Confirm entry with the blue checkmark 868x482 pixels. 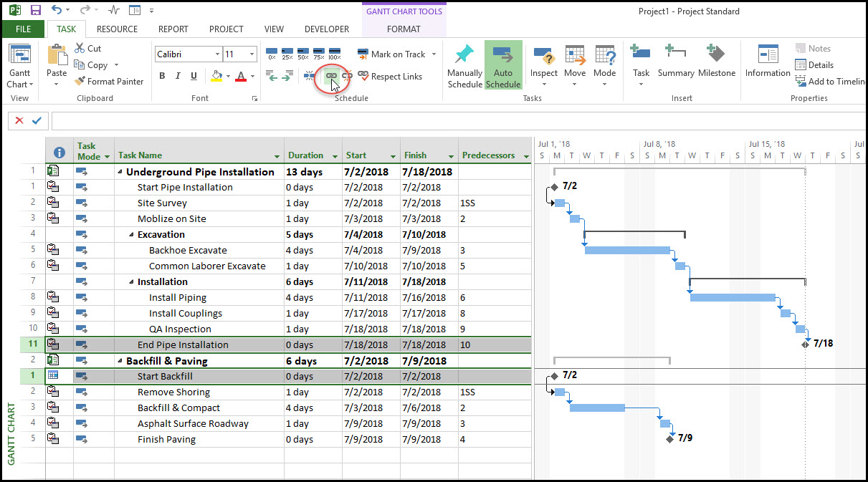point(37,121)
